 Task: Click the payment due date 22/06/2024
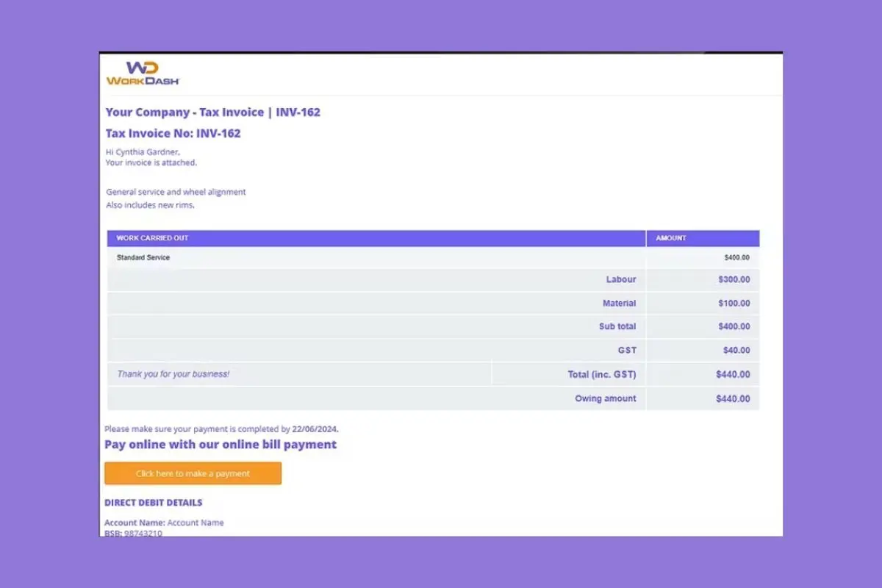coord(315,429)
